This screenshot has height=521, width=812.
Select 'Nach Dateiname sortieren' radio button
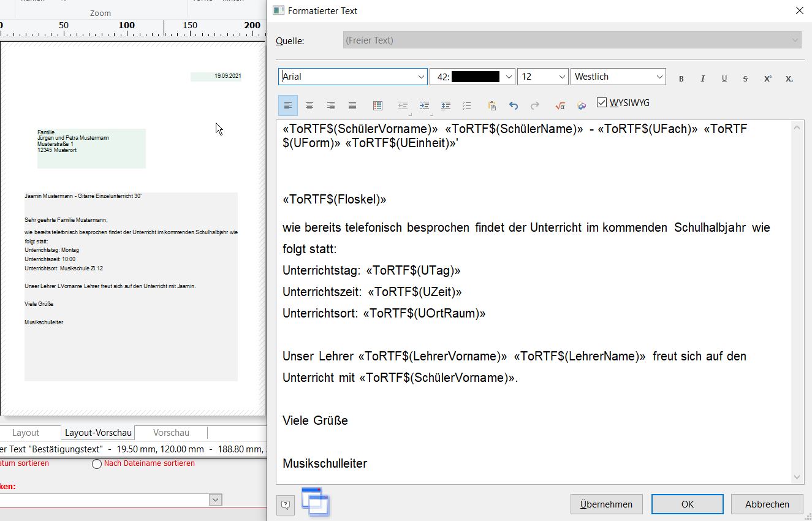97,464
